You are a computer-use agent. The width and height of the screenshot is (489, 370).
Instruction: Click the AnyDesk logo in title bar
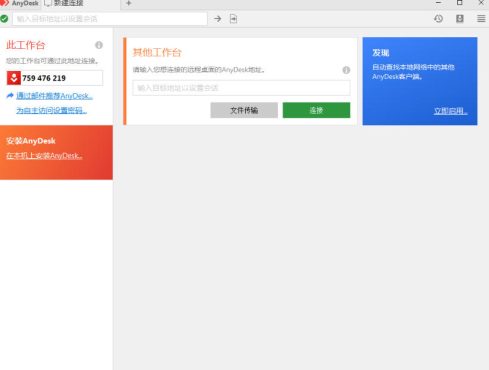pos(4,3)
